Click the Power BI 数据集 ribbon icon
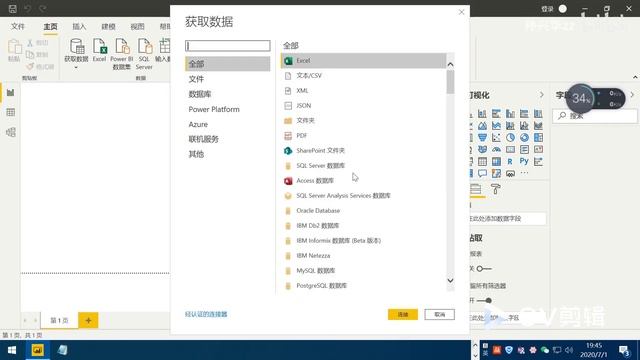 pyautogui.click(x=122, y=46)
